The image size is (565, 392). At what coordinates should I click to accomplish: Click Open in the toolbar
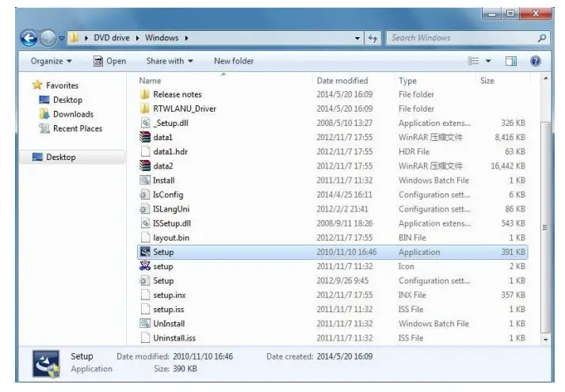tap(110, 61)
